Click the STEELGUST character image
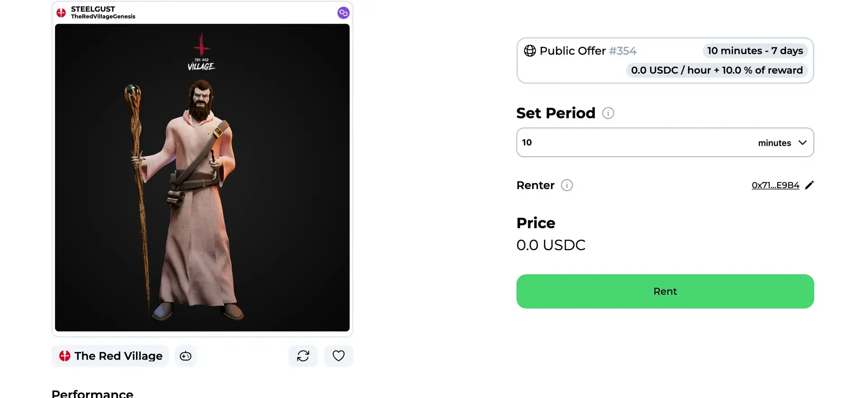The height and width of the screenshot is (398, 868). 202,178
